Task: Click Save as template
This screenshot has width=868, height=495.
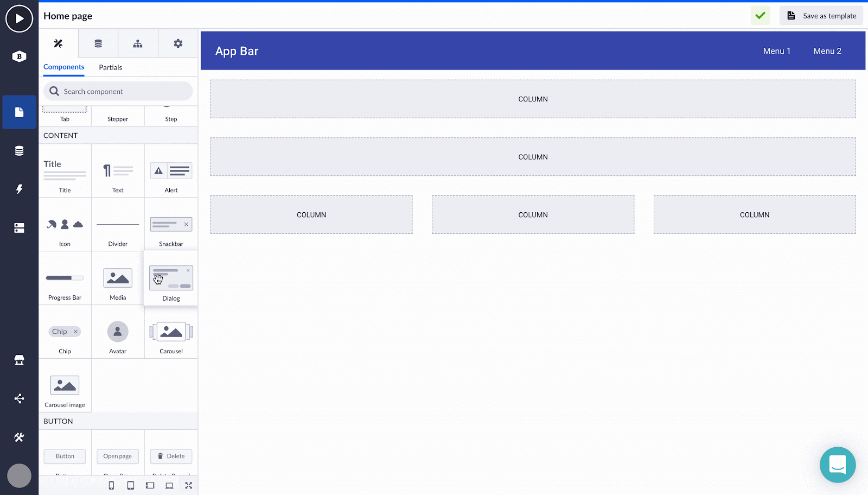Action: pyautogui.click(x=821, y=16)
